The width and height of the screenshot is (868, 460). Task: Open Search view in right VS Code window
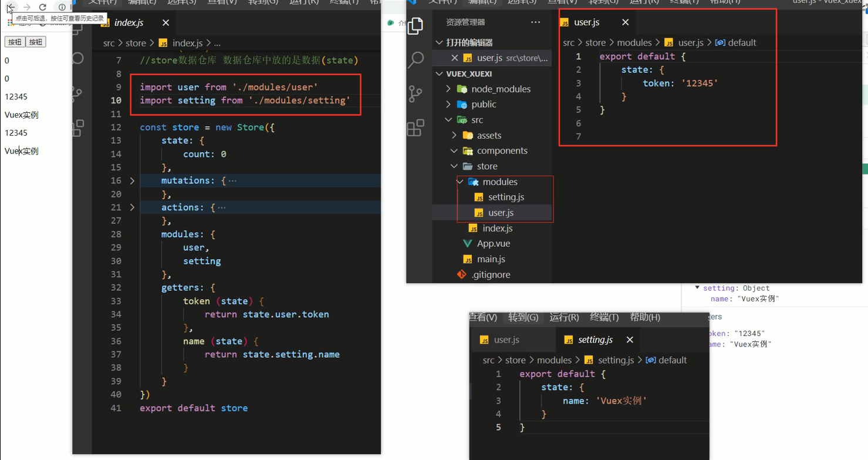416,59
